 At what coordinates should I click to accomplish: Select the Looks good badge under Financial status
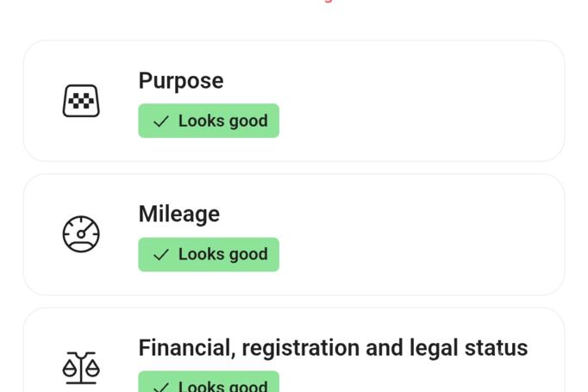(x=209, y=382)
